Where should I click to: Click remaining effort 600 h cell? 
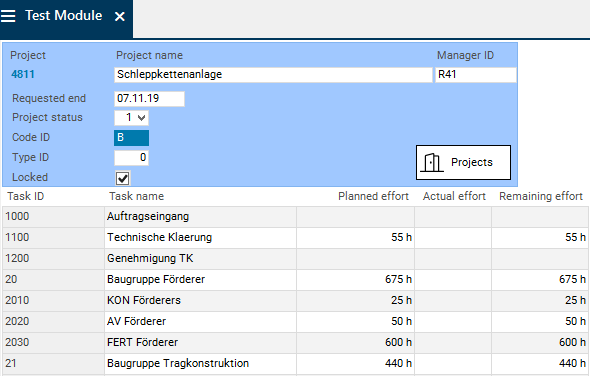541,343
